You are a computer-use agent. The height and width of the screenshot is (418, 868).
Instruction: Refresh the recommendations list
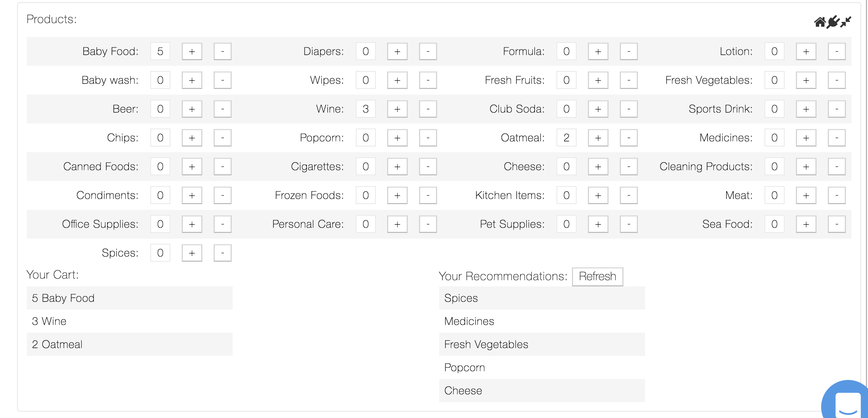pyautogui.click(x=597, y=277)
